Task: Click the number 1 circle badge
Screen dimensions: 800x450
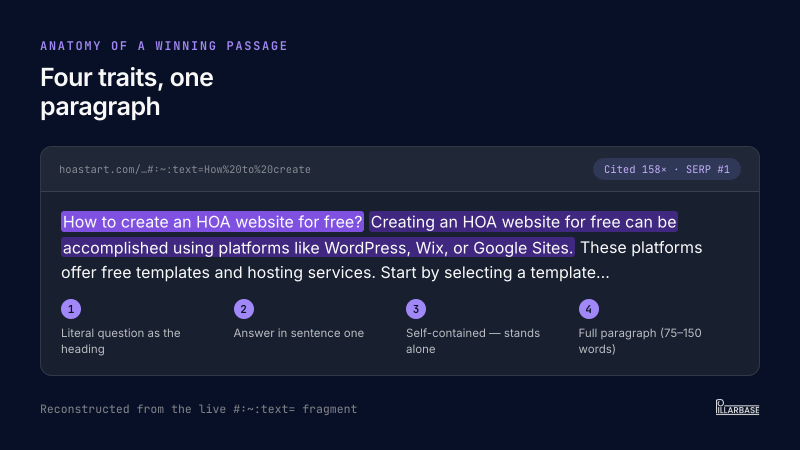Action: [x=71, y=309]
